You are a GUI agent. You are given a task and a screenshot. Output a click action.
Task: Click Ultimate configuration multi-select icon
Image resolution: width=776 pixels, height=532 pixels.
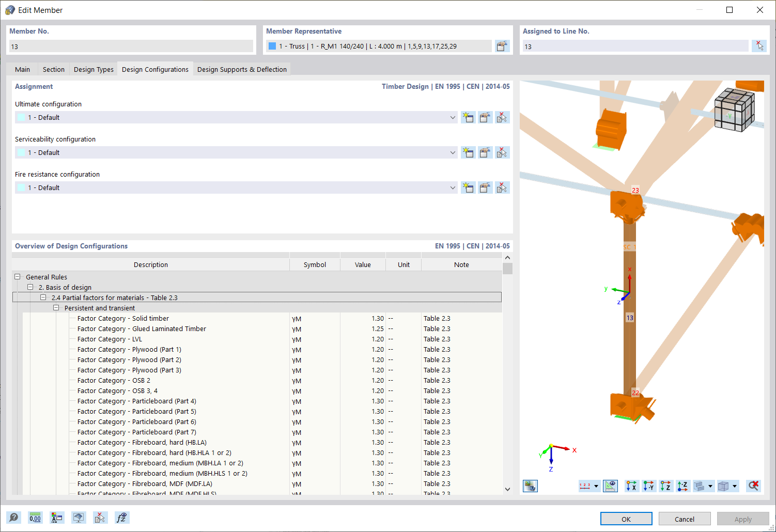point(502,117)
